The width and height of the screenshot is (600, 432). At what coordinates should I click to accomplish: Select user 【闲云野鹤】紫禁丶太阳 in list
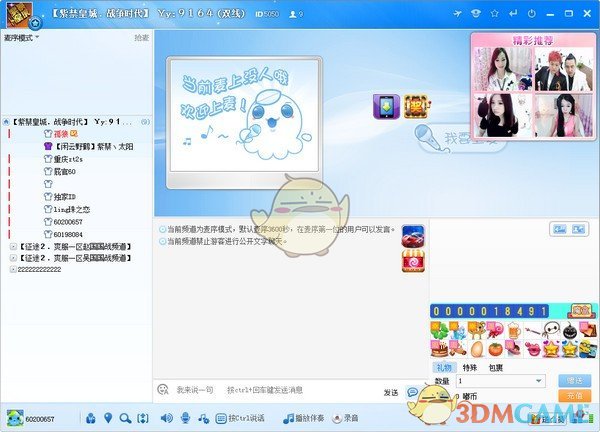pos(89,147)
